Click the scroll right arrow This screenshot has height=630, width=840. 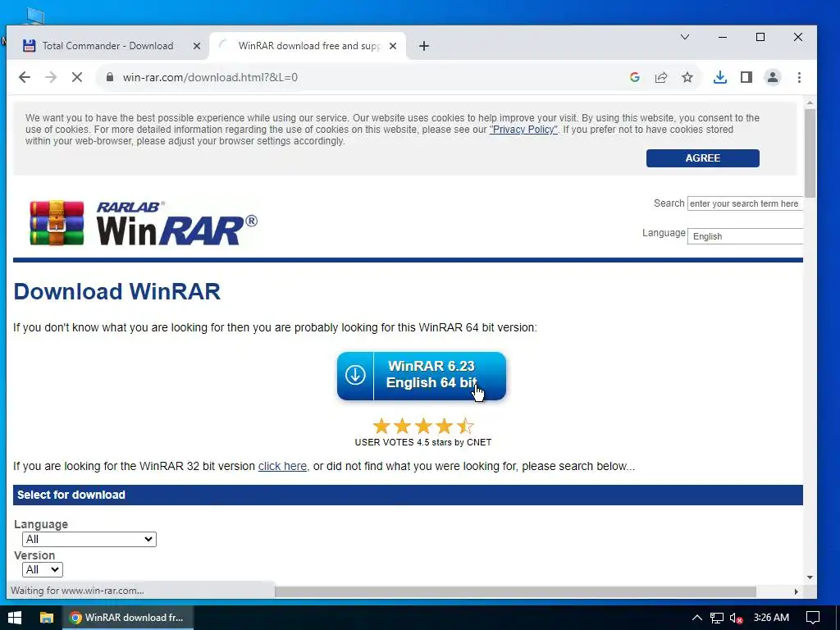tap(797, 591)
